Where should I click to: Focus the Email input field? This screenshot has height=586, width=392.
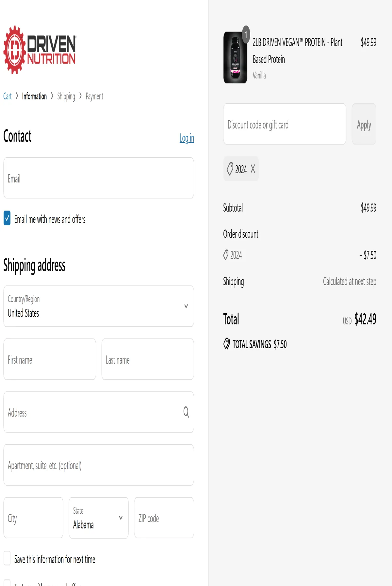point(99,178)
